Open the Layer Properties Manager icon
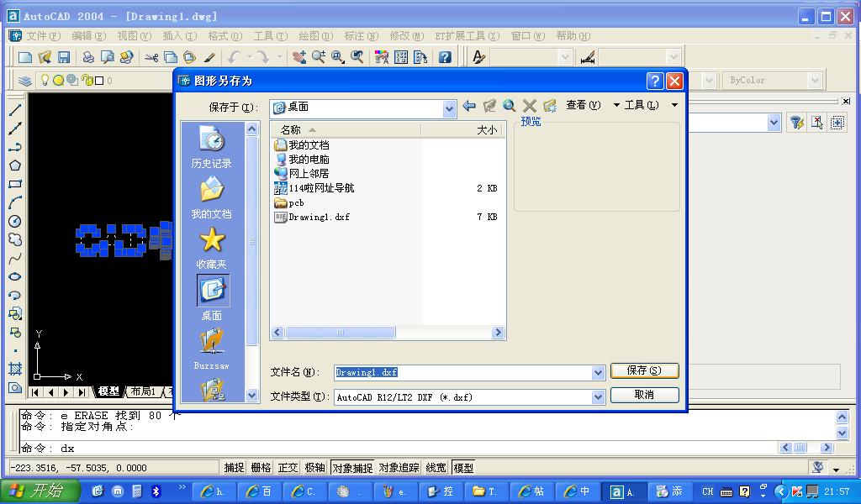 tap(25, 81)
